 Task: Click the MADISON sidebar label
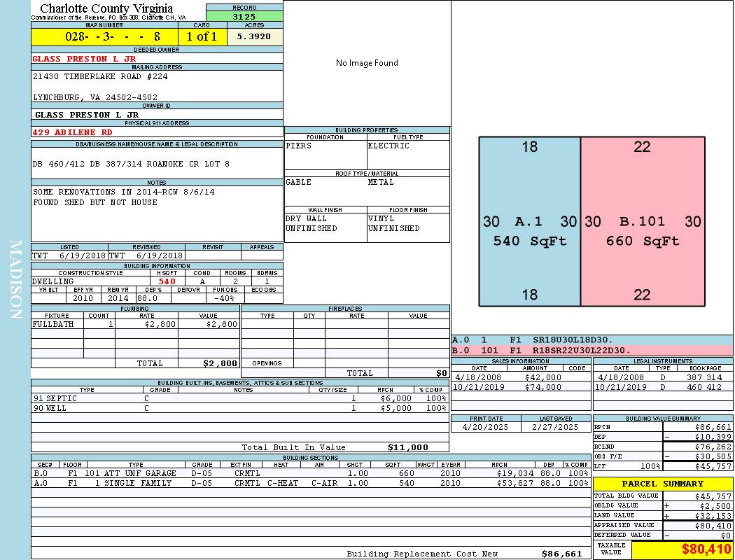(x=15, y=280)
